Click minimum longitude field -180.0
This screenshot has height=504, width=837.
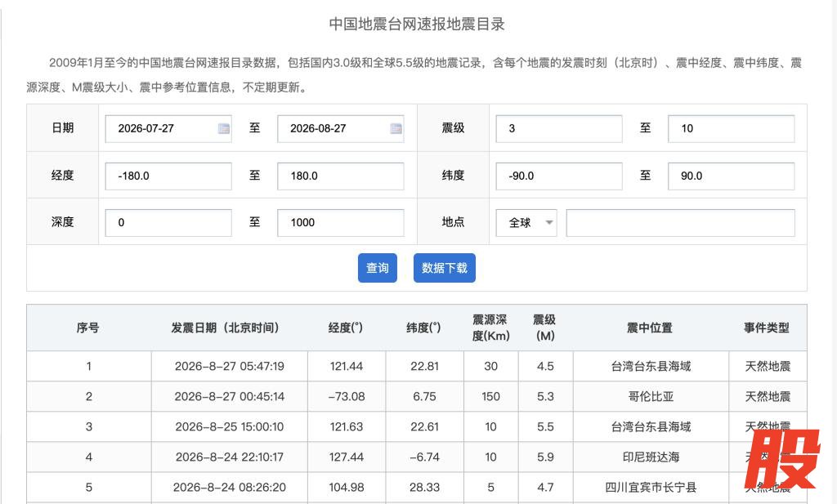click(168, 176)
